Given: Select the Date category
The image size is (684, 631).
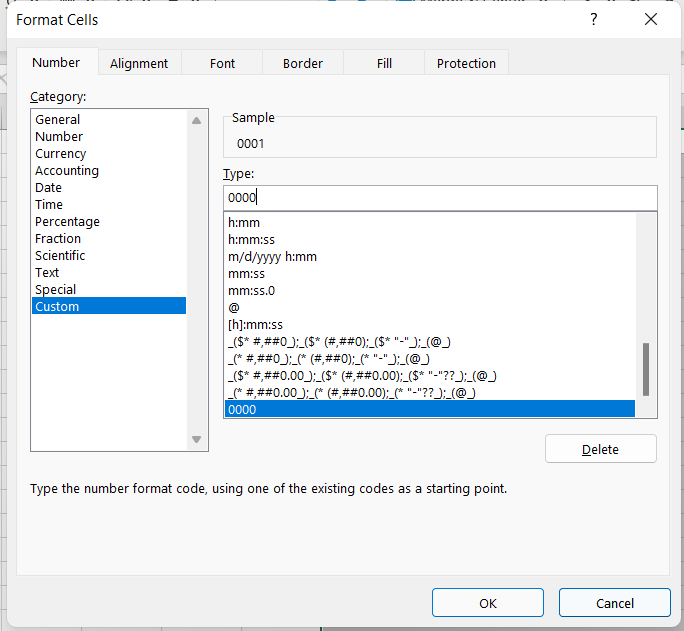Looking at the screenshot, I should (109, 188).
